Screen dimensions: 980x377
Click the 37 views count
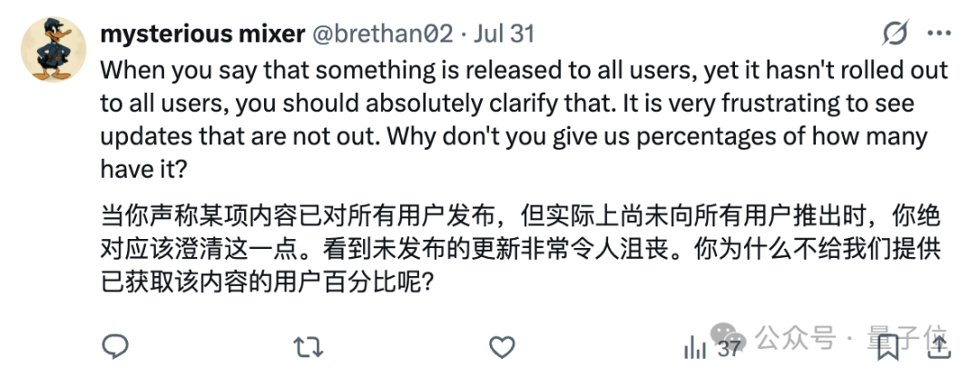coord(729,348)
